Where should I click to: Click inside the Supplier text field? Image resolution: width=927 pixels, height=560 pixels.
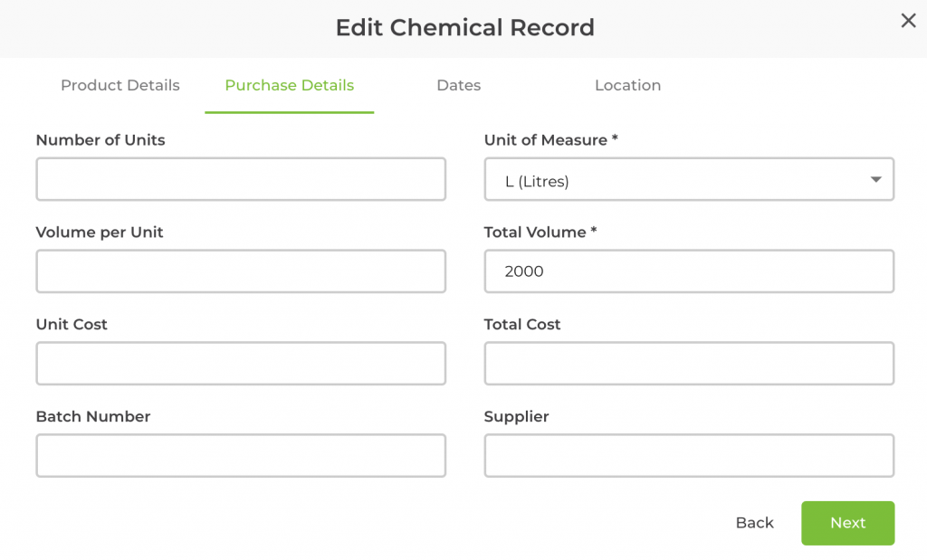(x=689, y=456)
